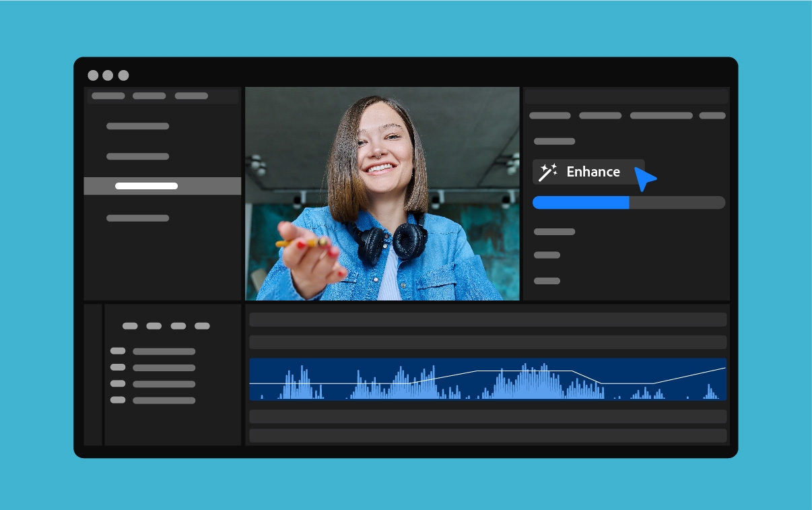Viewport: 812px width, 510px height.
Task: Select the highlighted entry in the left sidebar
Action: click(x=162, y=186)
